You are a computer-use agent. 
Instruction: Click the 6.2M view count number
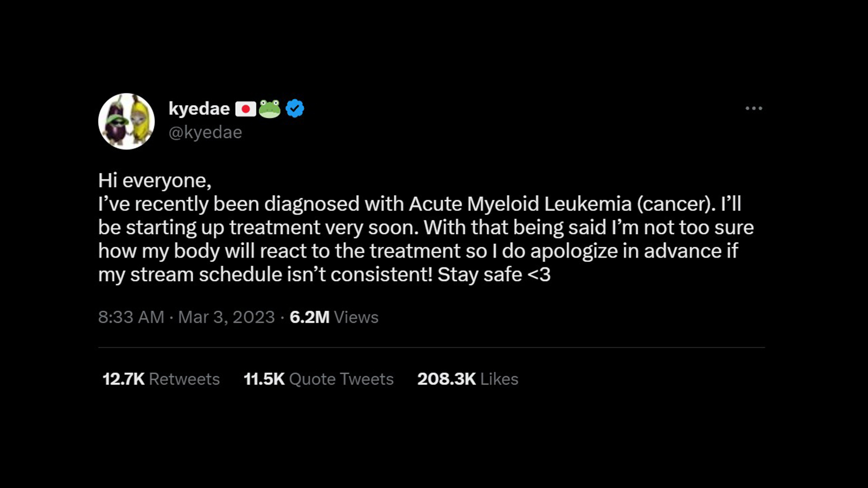click(x=309, y=317)
